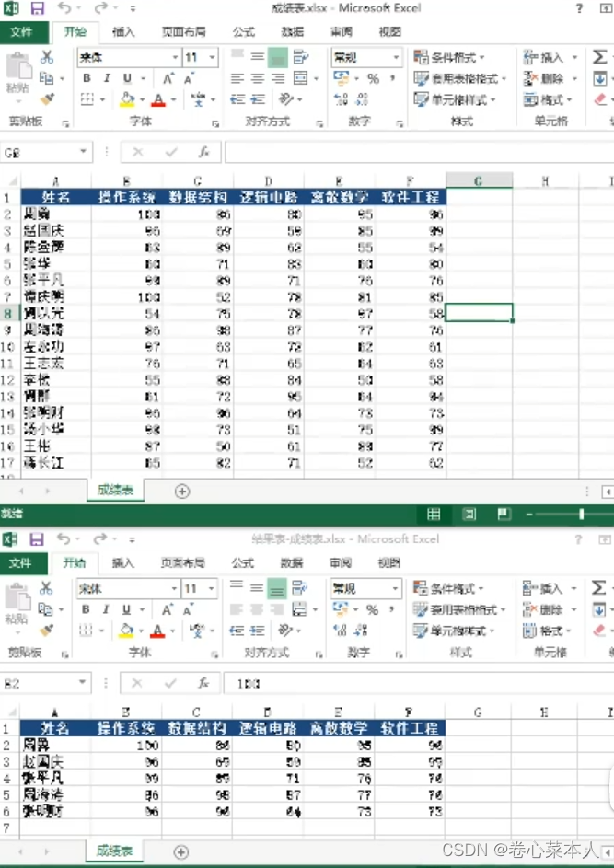
Task: Click zoom slider handle in top window status bar
Action: 582,515
